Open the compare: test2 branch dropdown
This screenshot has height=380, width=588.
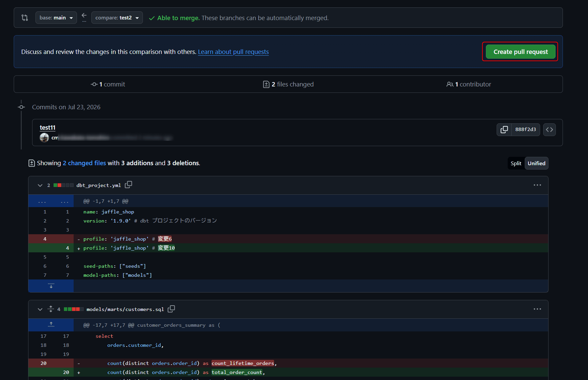pyautogui.click(x=117, y=18)
